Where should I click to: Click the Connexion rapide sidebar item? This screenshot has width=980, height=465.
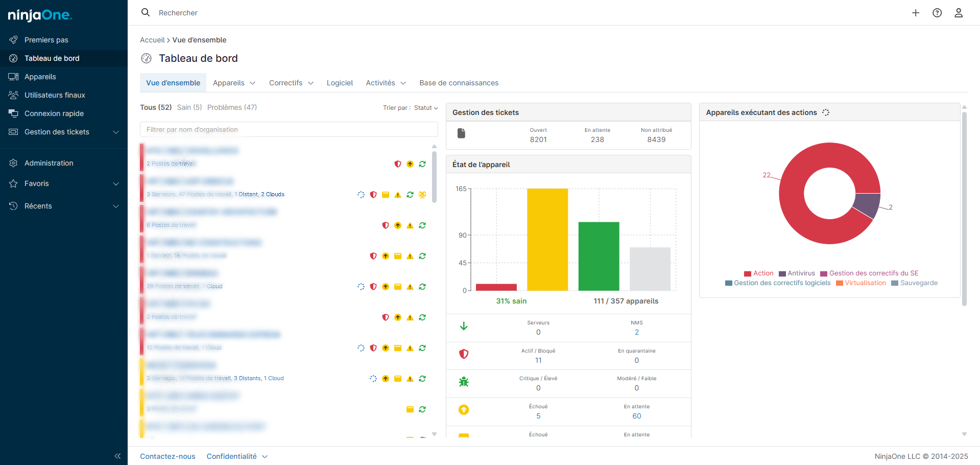(54, 113)
